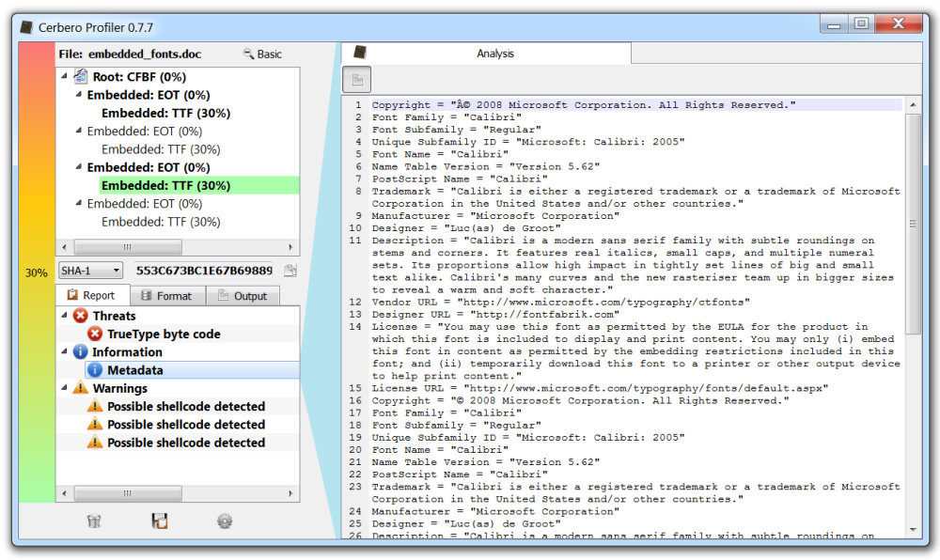Click the hash value text field
The image size is (940, 560).
pyautogui.click(x=204, y=271)
